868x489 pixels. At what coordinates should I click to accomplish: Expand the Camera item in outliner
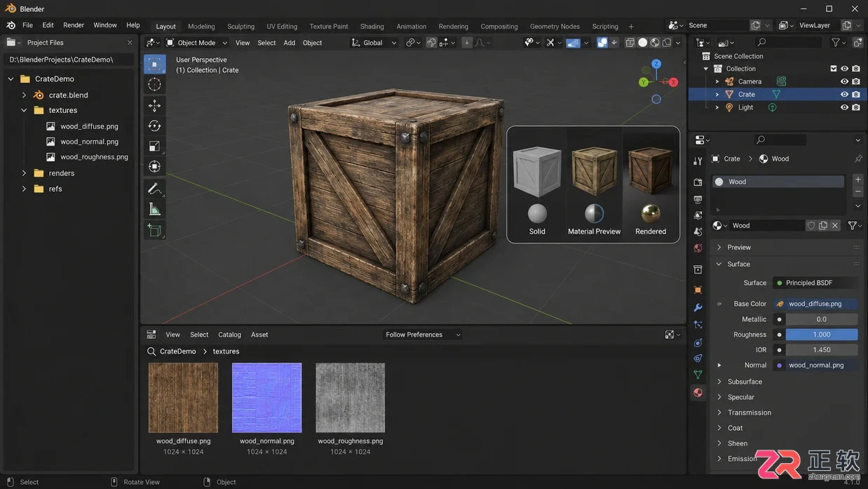pos(717,81)
